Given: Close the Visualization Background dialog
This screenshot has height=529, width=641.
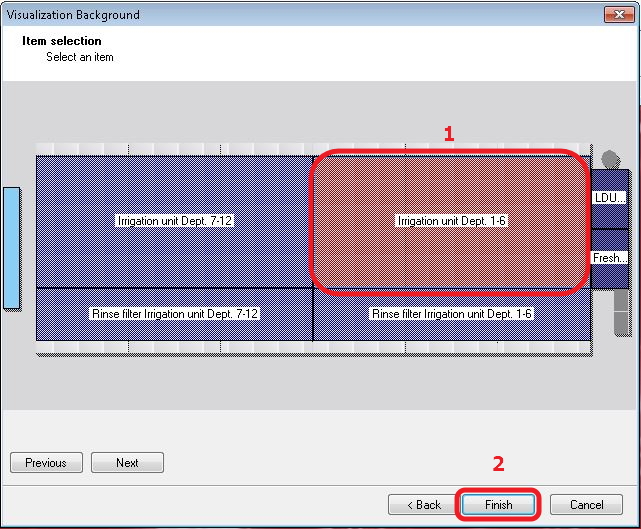Looking at the screenshot, I should coord(619,15).
